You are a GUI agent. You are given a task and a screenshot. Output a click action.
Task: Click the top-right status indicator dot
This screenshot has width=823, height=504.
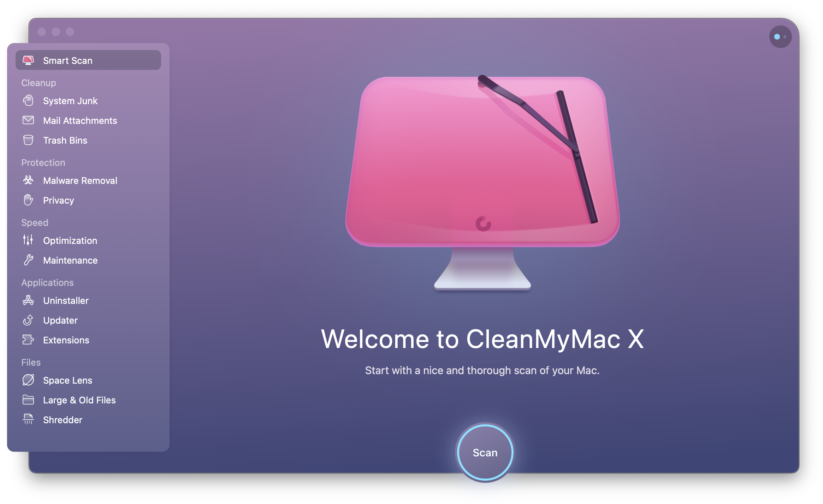(779, 36)
